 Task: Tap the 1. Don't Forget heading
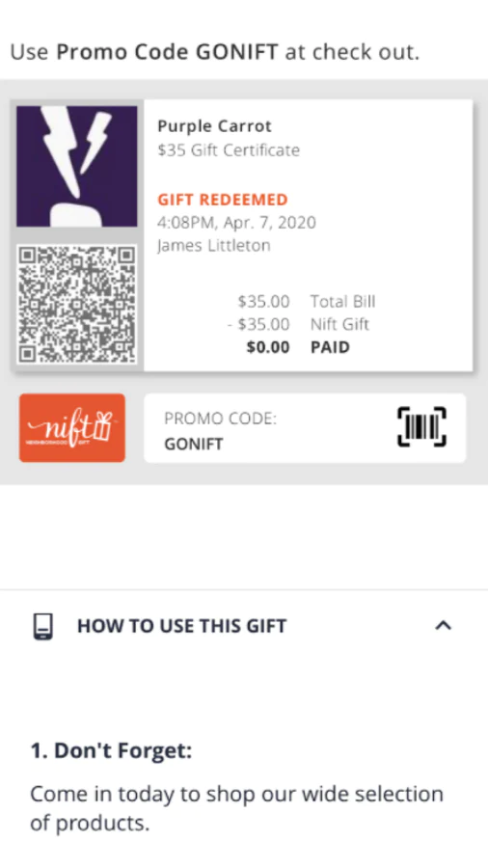coord(111,751)
